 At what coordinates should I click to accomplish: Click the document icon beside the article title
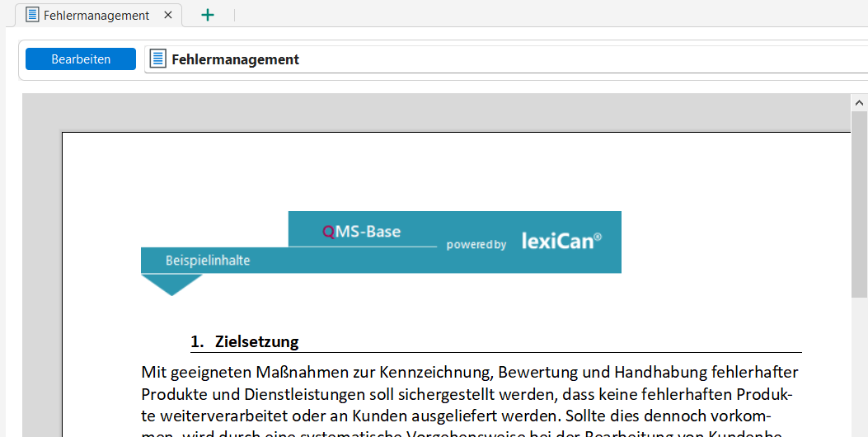tap(157, 59)
